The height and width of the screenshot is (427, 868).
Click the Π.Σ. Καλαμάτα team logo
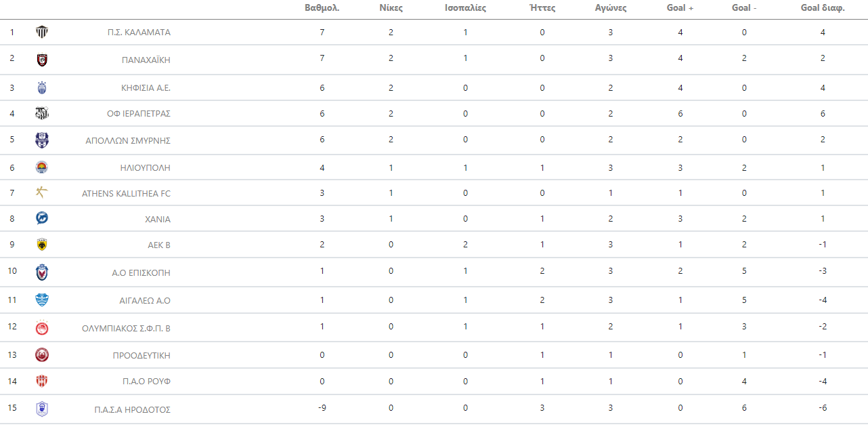pyautogui.click(x=42, y=32)
